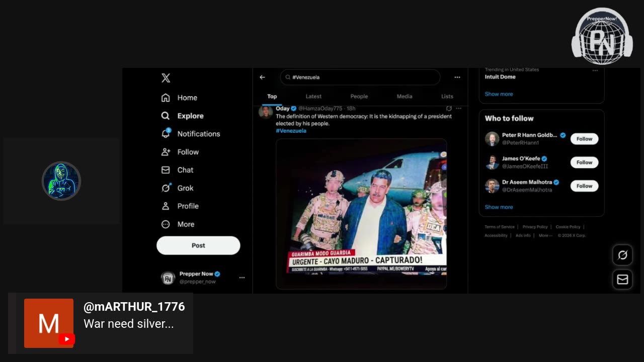Select the Top search tab
Viewport: 644px width, 362px height.
click(272, 97)
